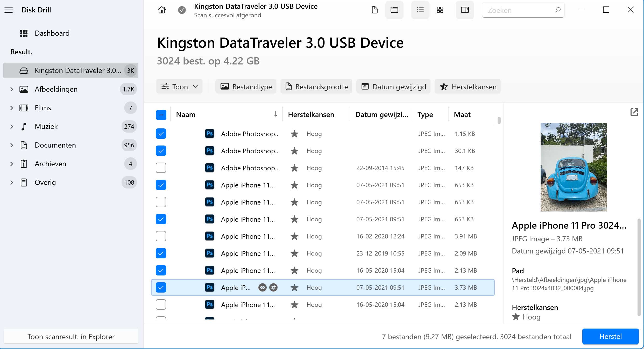Viewport: 644px width, 349px height.
Task: Sort by Datum gewijzigd column header
Action: 381,114
